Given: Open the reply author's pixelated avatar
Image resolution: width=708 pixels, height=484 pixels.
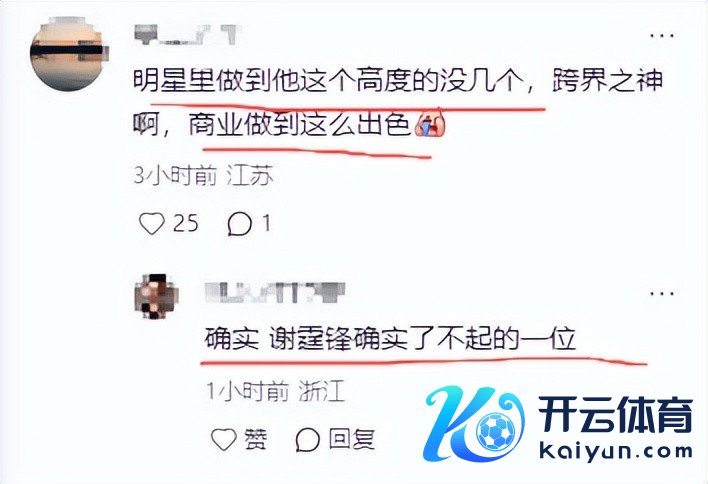Looking at the screenshot, I should point(157,296).
